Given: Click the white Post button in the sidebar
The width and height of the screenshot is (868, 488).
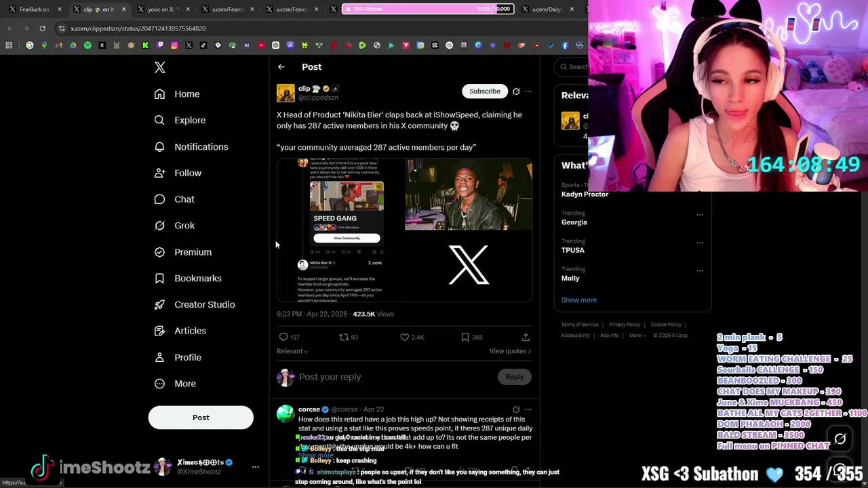Looking at the screenshot, I should (201, 418).
